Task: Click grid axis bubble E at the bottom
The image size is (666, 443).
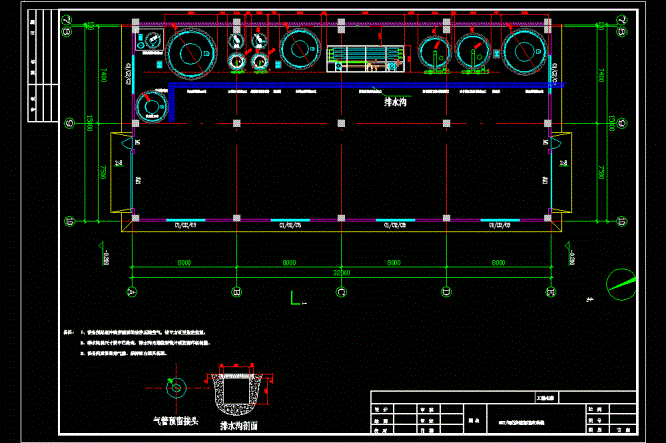Action: coord(551,292)
